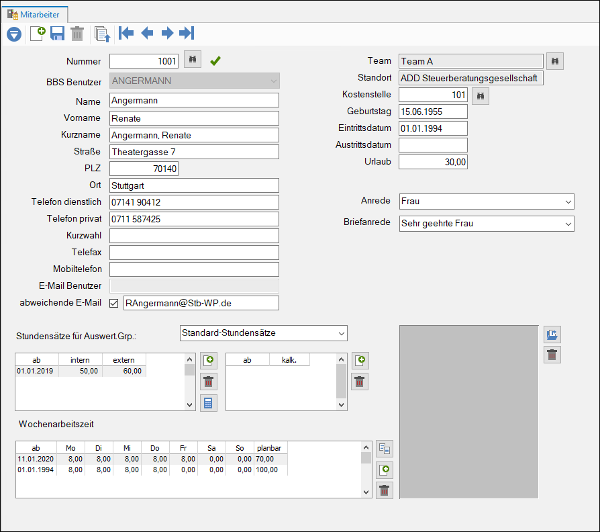Viewport: 600px width, 532px height.
Task: Search employee number with binoculars icon
Action: (x=192, y=59)
